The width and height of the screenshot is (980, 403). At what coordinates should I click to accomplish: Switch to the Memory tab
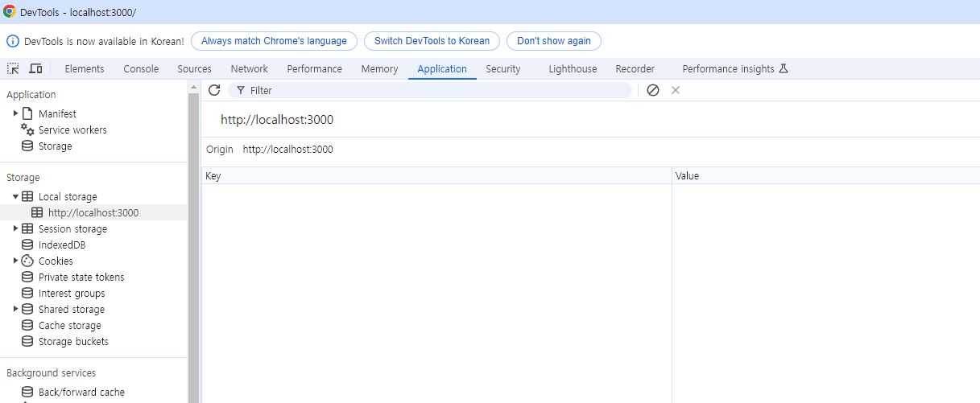379,69
